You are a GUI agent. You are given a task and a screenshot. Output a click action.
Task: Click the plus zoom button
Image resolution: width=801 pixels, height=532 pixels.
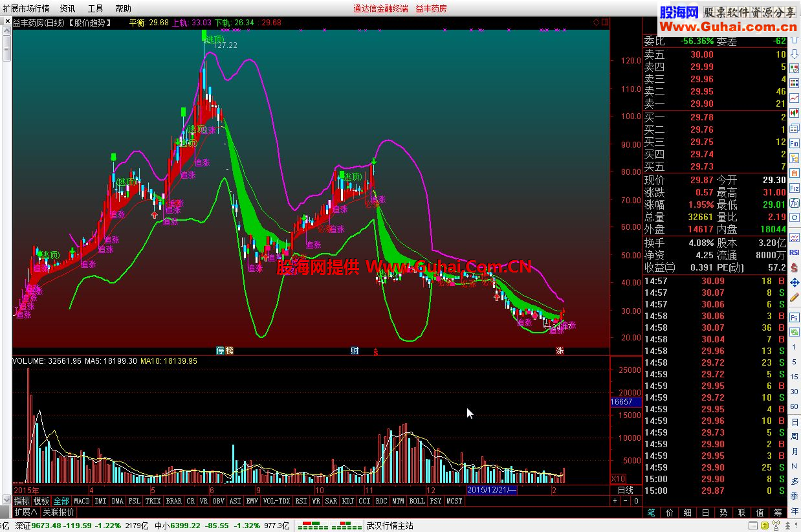click(615, 501)
